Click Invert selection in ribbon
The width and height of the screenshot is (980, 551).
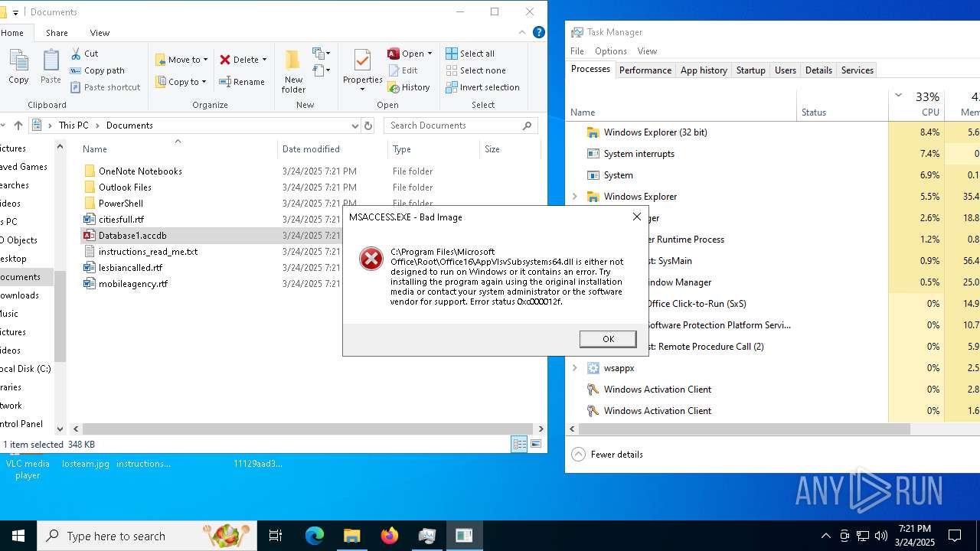point(482,87)
